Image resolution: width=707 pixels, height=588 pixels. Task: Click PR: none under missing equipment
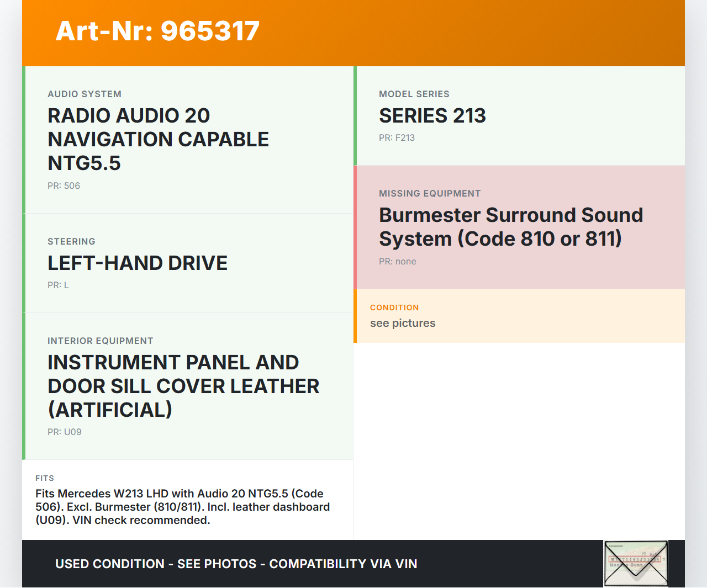[x=397, y=262]
